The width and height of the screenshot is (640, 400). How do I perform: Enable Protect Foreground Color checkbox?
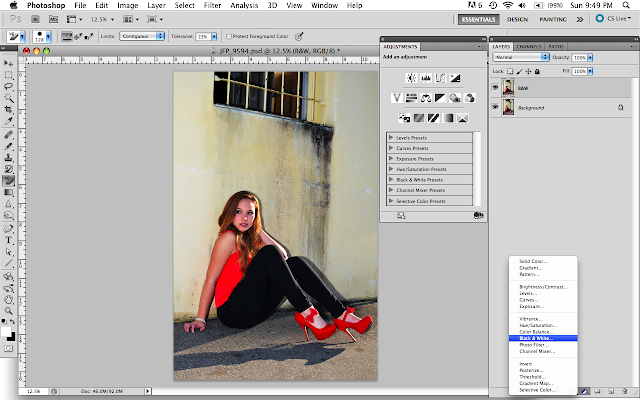(231, 35)
